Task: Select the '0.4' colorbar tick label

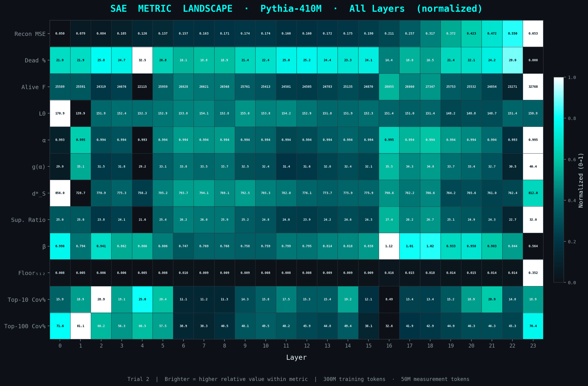Action: point(572,200)
